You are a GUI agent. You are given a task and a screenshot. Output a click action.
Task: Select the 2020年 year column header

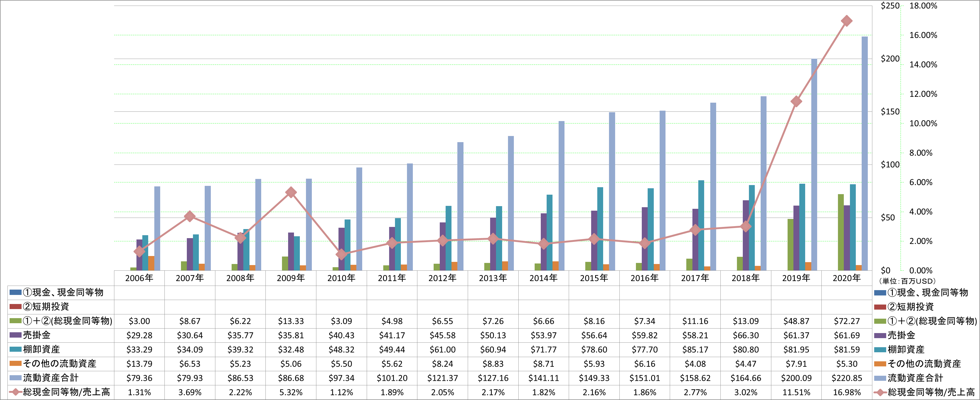[846, 278]
